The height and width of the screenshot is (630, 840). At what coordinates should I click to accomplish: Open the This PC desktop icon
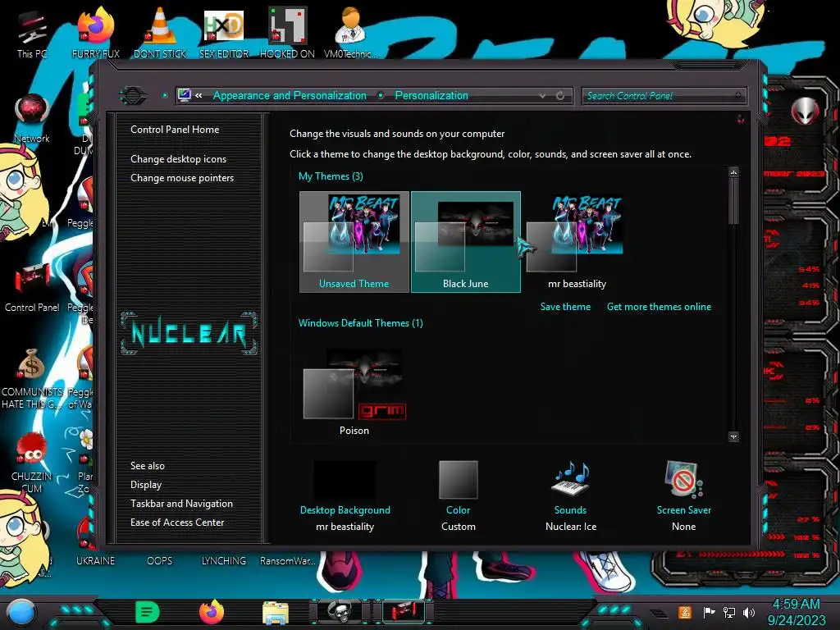pyautogui.click(x=32, y=33)
